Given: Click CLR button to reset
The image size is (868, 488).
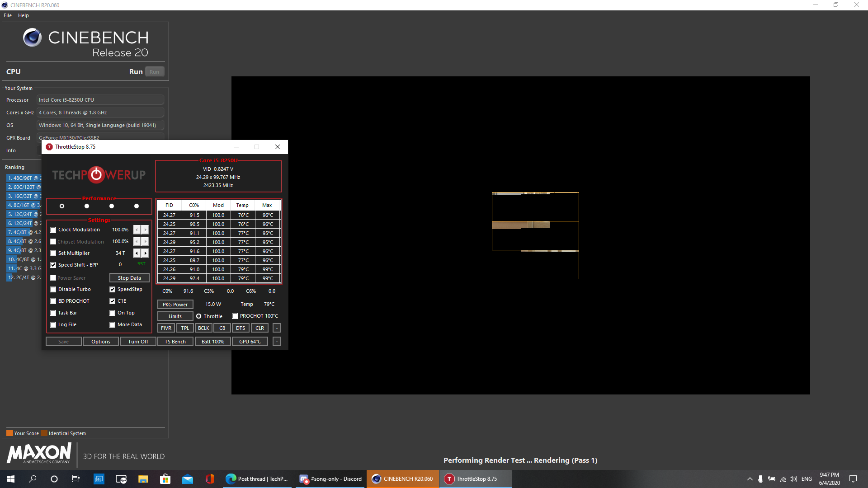Looking at the screenshot, I should pos(259,328).
